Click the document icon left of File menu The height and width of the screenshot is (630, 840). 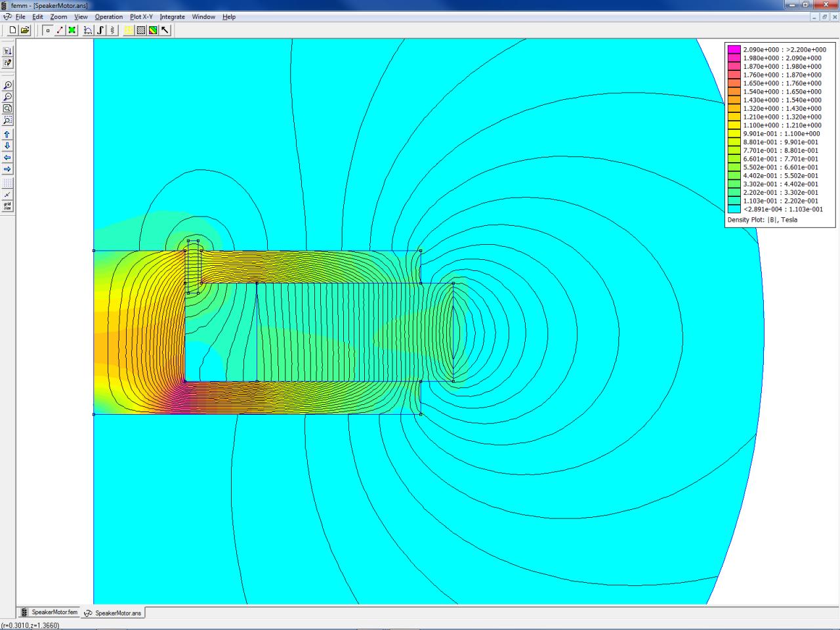point(7,17)
